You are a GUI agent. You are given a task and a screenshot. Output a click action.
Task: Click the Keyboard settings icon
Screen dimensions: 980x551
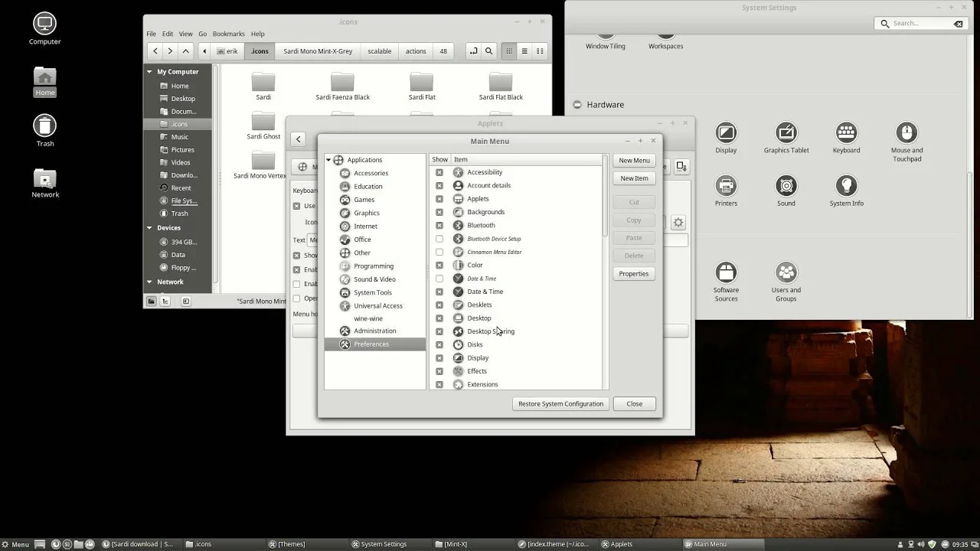tap(846, 134)
